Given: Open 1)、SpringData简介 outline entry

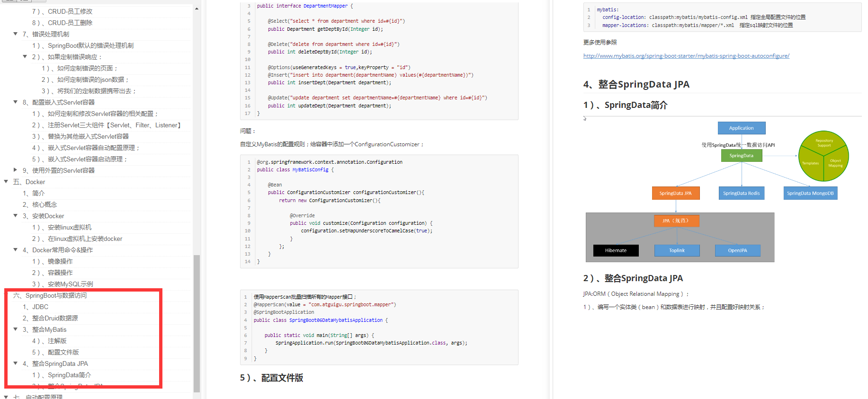Looking at the screenshot, I should pos(62,375).
